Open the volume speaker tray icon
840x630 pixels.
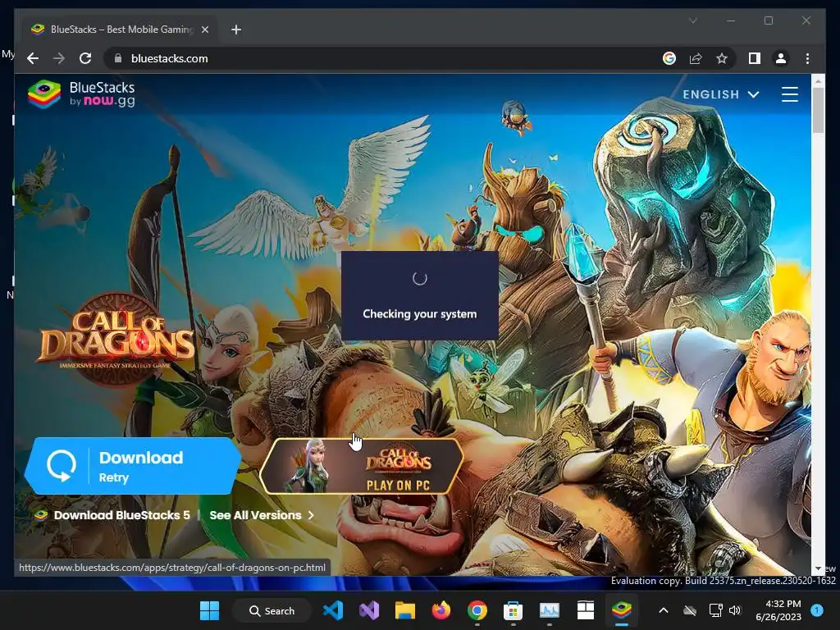[735, 610]
